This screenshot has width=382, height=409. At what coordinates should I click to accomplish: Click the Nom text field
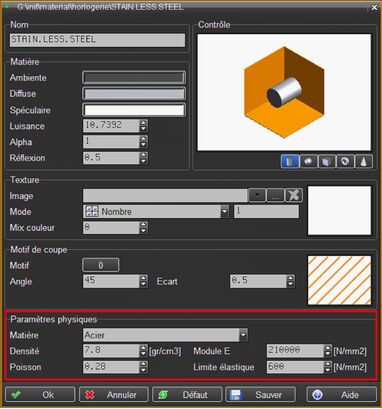tap(97, 40)
